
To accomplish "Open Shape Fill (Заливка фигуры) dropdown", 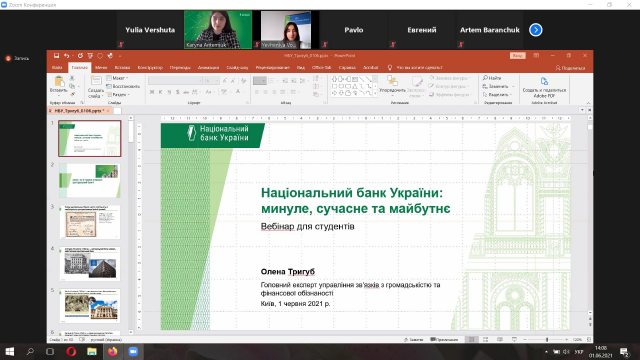I will coord(450,78).
